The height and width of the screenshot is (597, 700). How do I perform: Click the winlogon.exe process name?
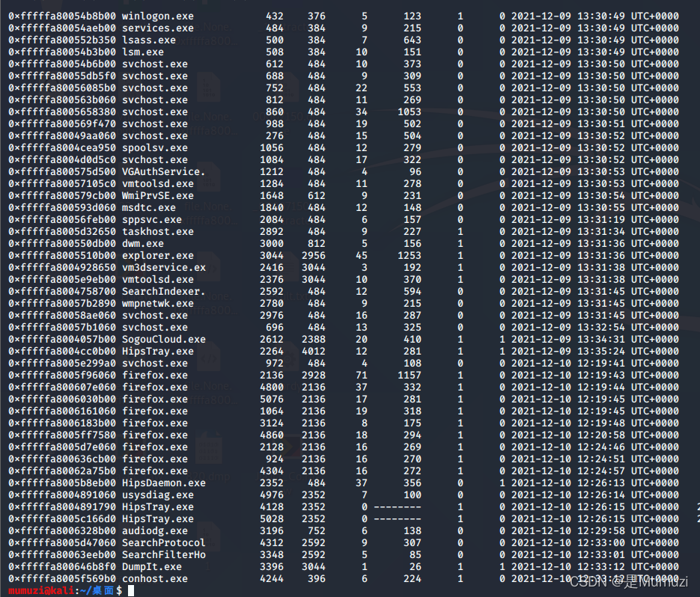click(157, 16)
